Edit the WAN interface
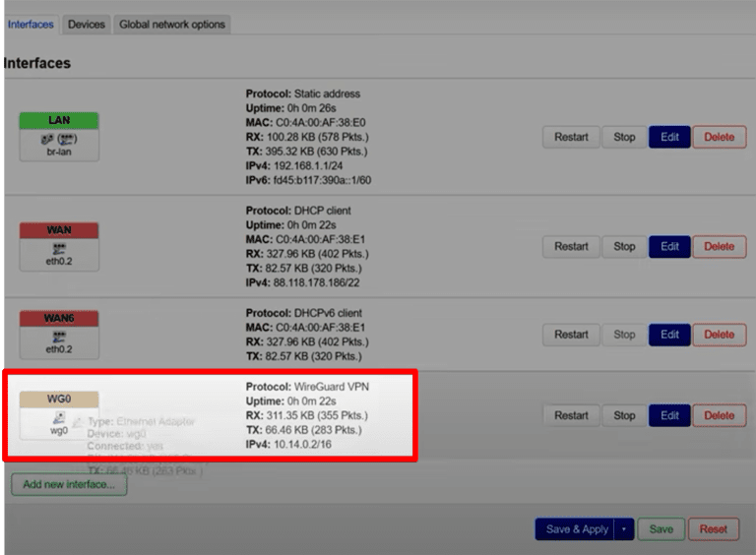The image size is (756, 555). pyautogui.click(x=669, y=247)
